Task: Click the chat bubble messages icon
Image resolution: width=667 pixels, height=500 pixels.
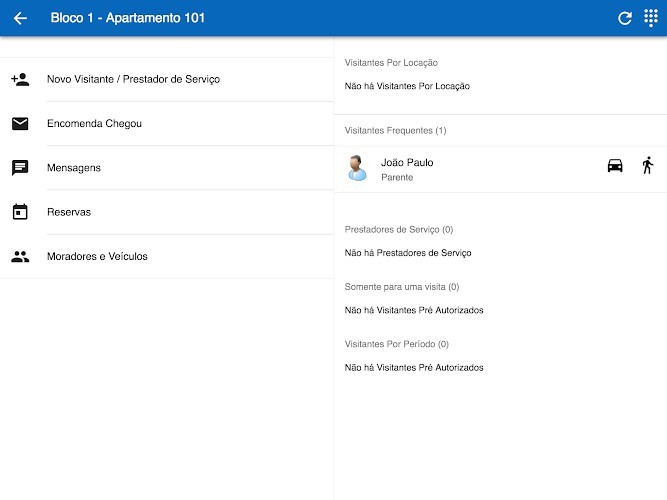Action: [20, 168]
